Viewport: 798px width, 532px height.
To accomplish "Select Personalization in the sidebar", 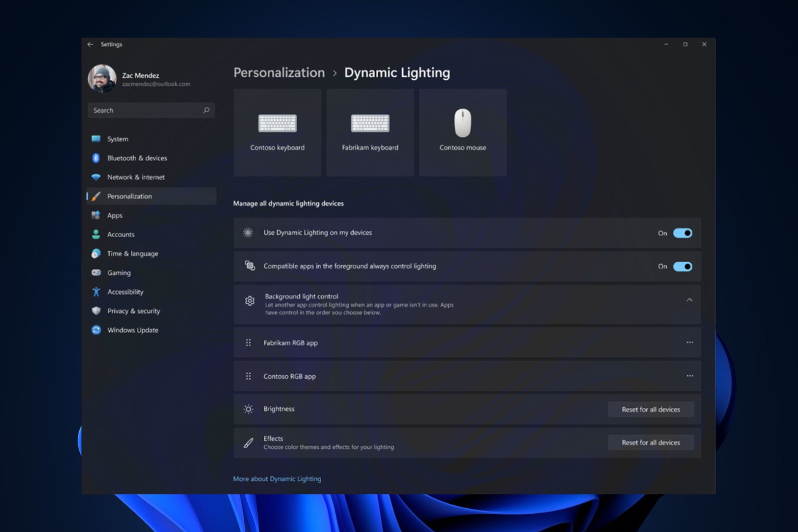I will click(151, 196).
